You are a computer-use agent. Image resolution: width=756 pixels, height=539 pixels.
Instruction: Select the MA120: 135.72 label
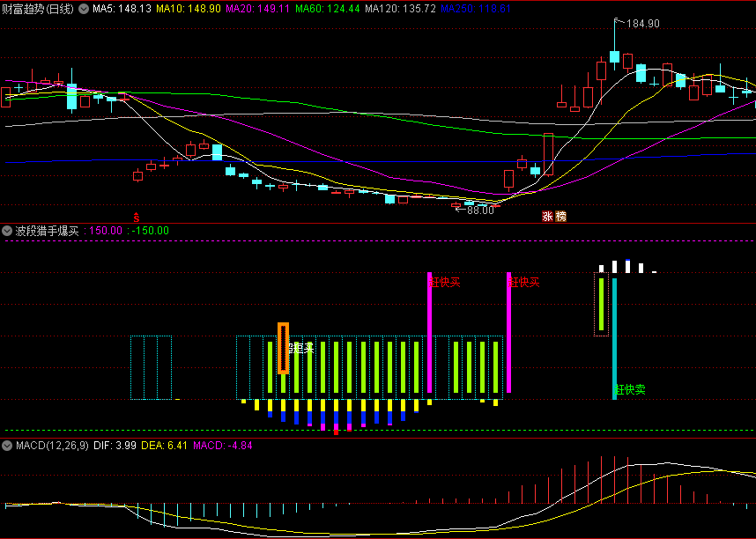coord(400,9)
